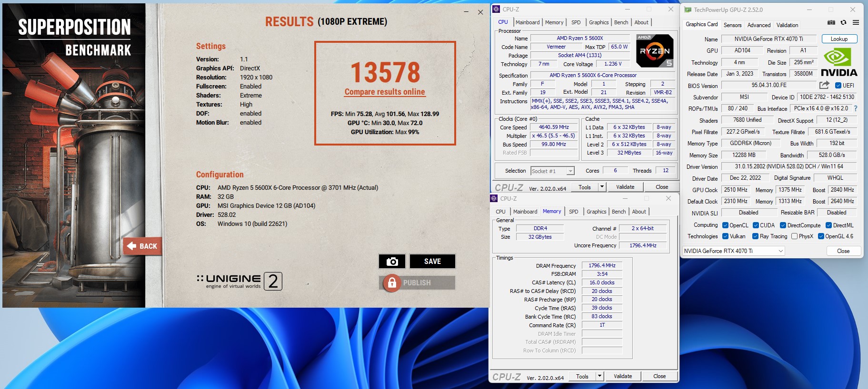
Task: Click the Memory Type value GDDR6X (Micron)
Action: point(750,143)
